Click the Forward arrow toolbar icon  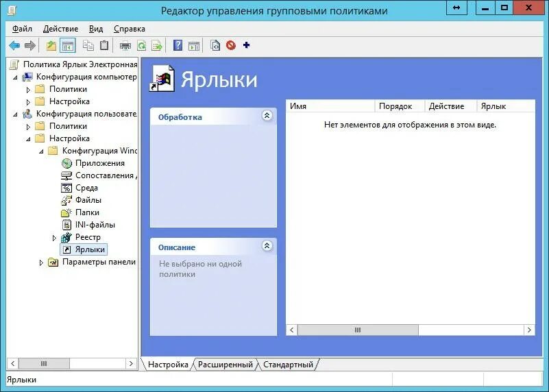(30, 45)
